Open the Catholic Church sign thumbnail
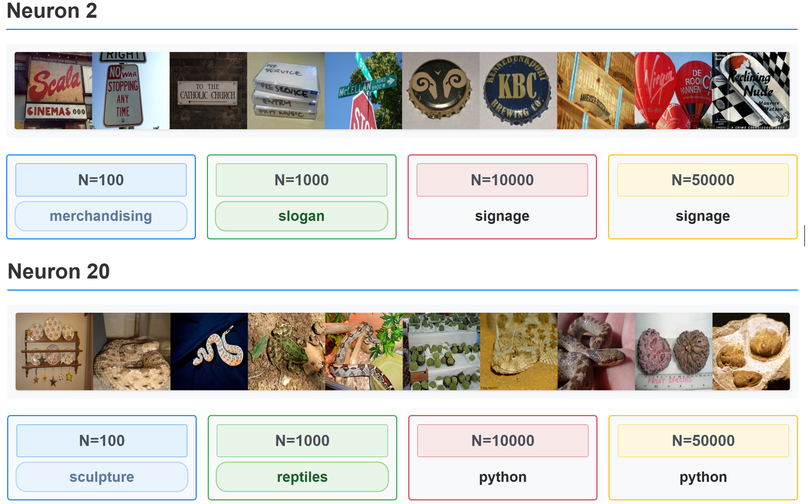The height and width of the screenshot is (504, 812). [208, 91]
